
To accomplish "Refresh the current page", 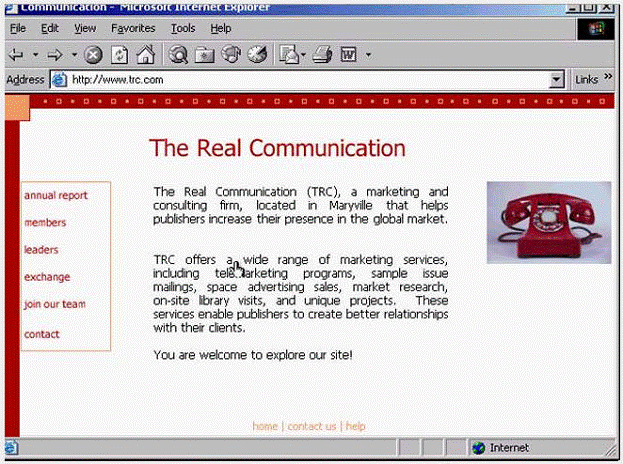I will pyautogui.click(x=119, y=54).
